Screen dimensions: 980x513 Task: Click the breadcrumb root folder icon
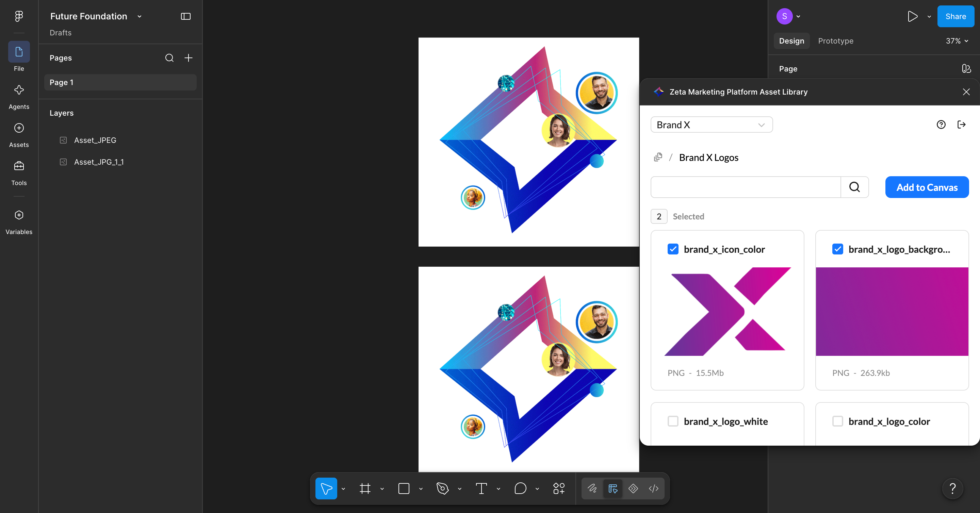point(658,158)
